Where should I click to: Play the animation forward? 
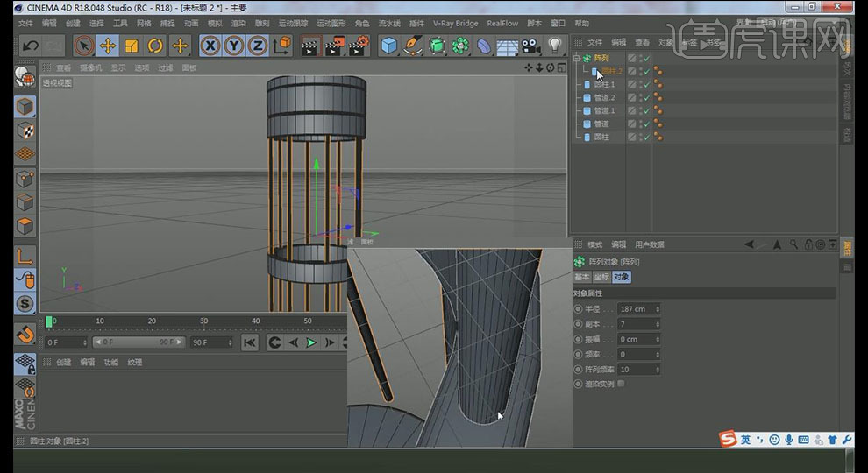pos(311,342)
